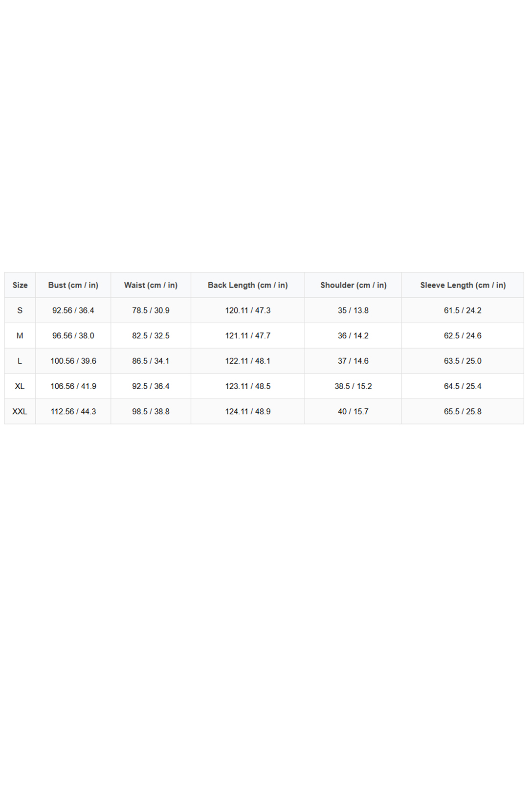Select the M size row label
The height and width of the screenshot is (798, 532).
tap(20, 336)
